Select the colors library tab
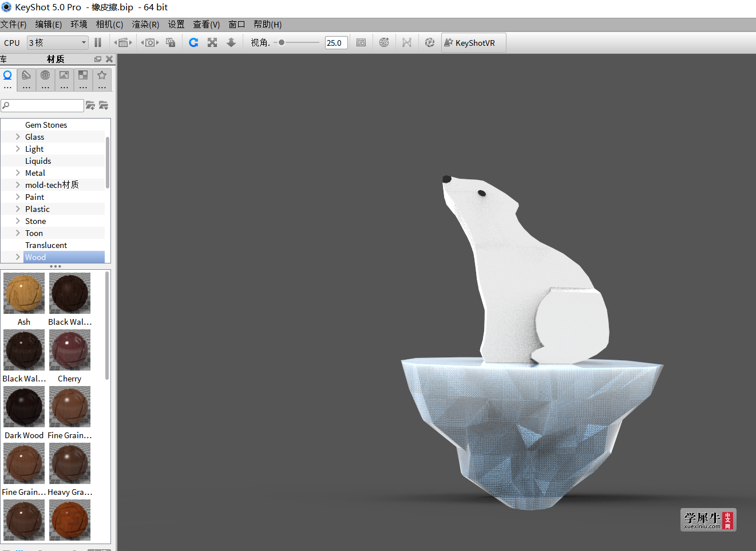The height and width of the screenshot is (551, 756). click(x=26, y=79)
